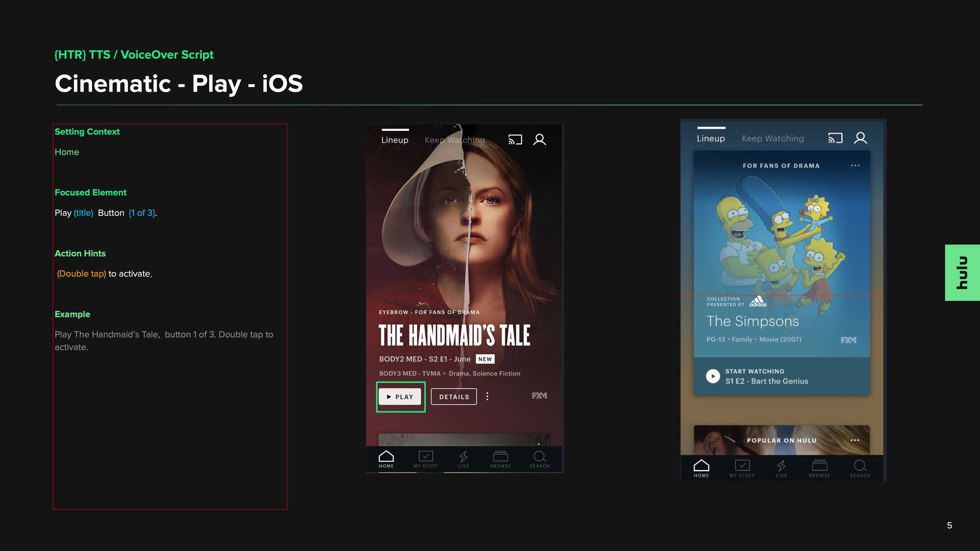980x551 pixels.
Task: Tap cast icon on Simpsons screen
Action: [x=835, y=138]
